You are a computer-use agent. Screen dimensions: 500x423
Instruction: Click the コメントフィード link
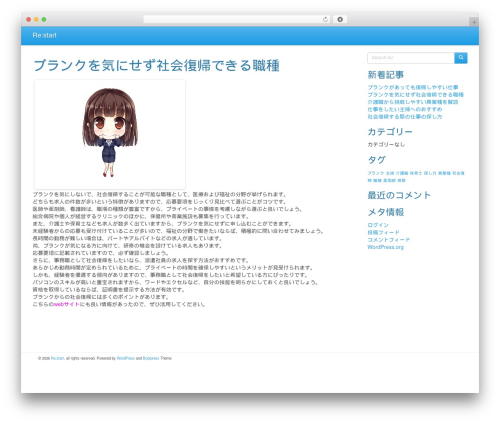tap(389, 240)
